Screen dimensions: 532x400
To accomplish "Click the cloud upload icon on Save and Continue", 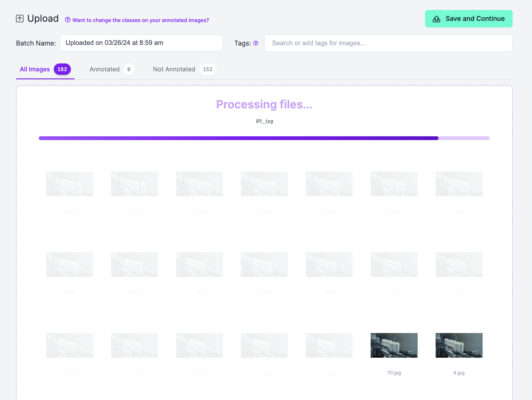I will click(436, 19).
